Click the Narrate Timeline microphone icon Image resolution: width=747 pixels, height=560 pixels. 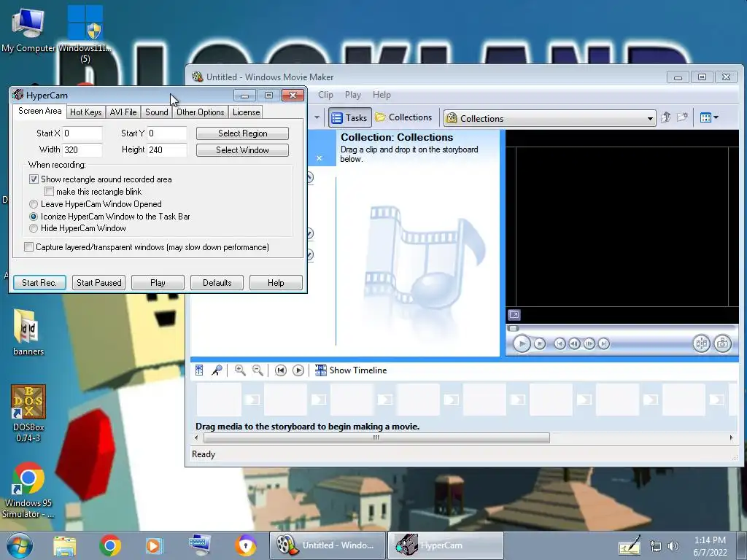pyautogui.click(x=217, y=370)
